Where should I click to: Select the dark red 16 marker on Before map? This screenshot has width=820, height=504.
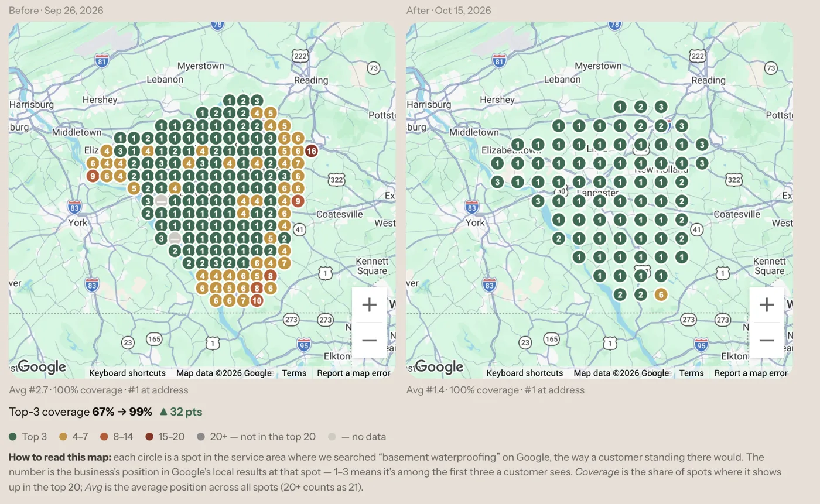(x=311, y=151)
